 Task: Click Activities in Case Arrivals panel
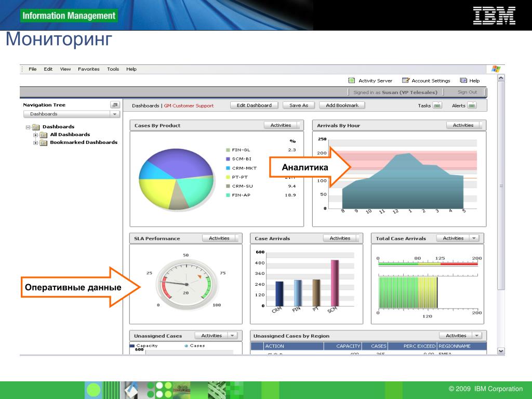(341, 238)
